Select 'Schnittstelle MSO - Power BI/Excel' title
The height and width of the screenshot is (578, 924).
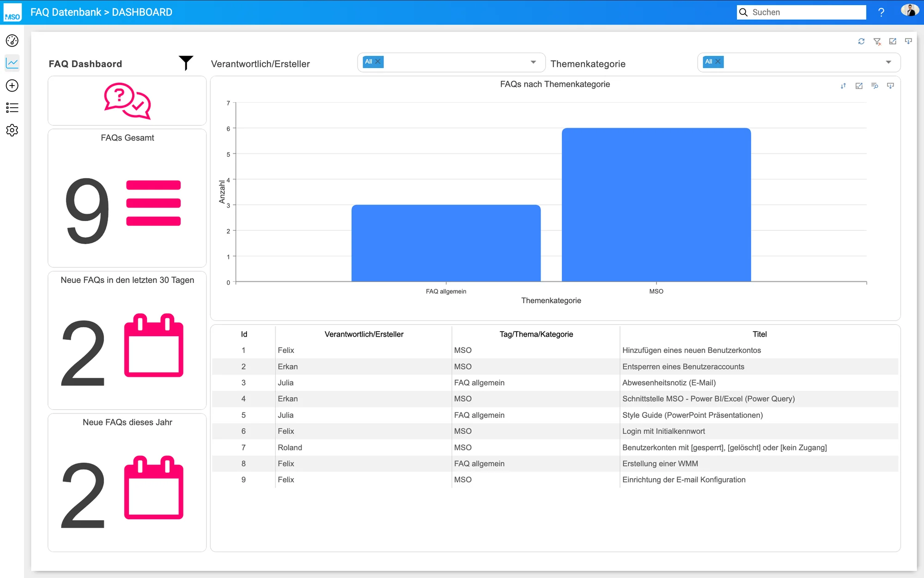(x=709, y=399)
